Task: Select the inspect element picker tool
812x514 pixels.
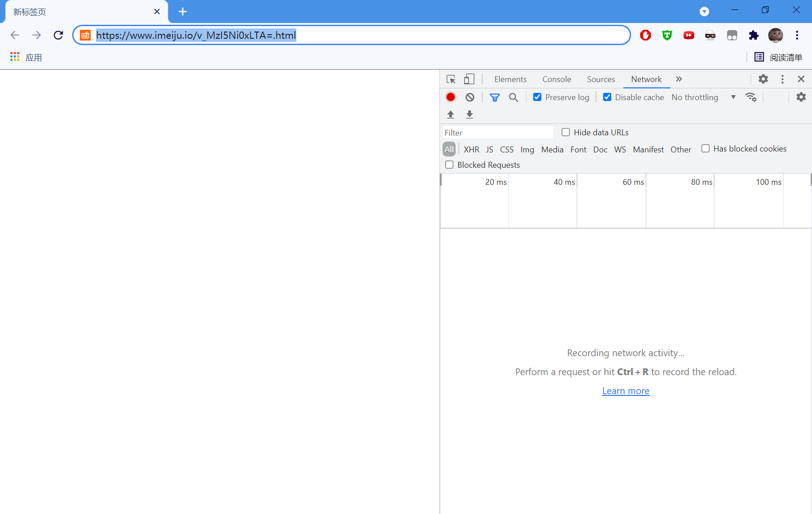Action: (451, 79)
